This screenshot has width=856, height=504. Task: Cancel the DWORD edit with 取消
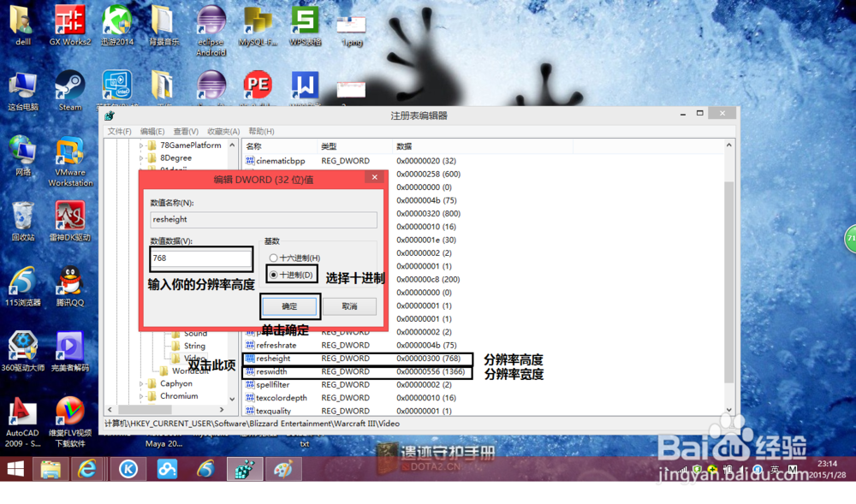point(349,306)
